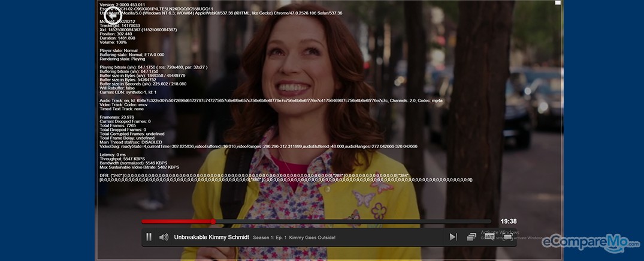Open the episodes list icon
The image size is (644, 261).
(471, 237)
